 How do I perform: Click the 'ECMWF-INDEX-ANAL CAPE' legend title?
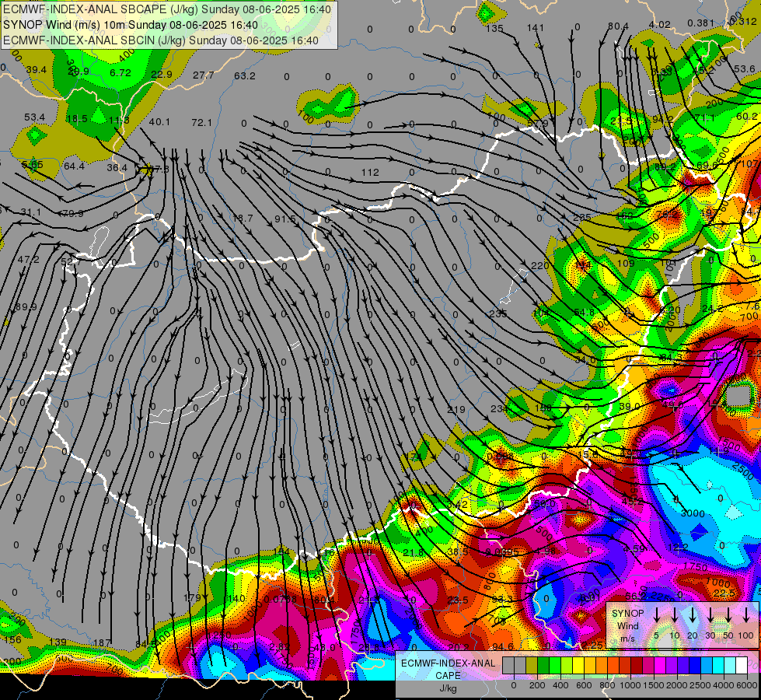448,669
